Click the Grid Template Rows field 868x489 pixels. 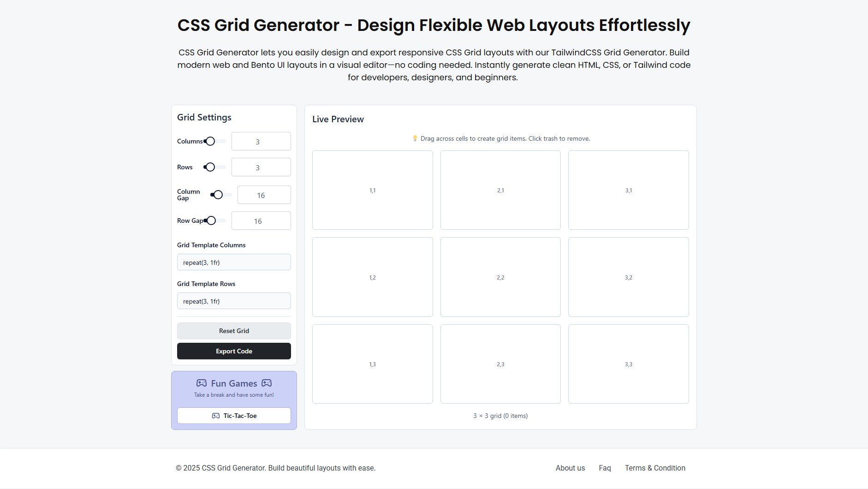click(x=234, y=301)
